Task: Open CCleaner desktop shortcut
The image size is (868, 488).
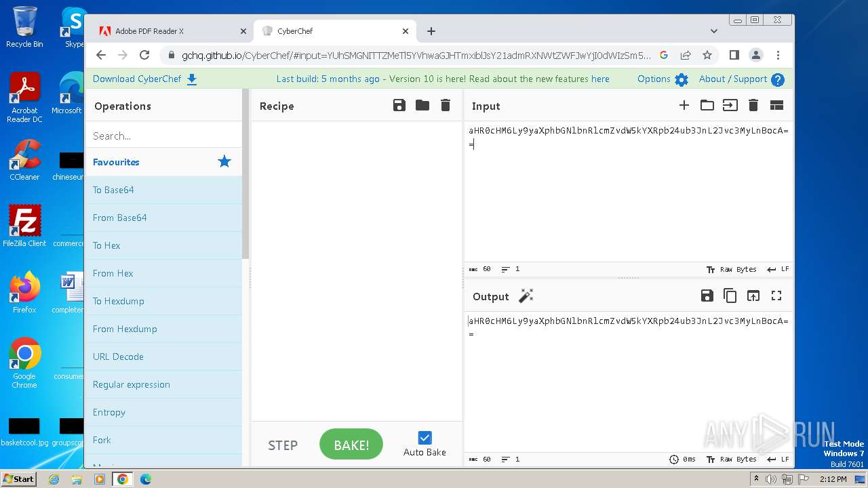Action: coord(24,160)
